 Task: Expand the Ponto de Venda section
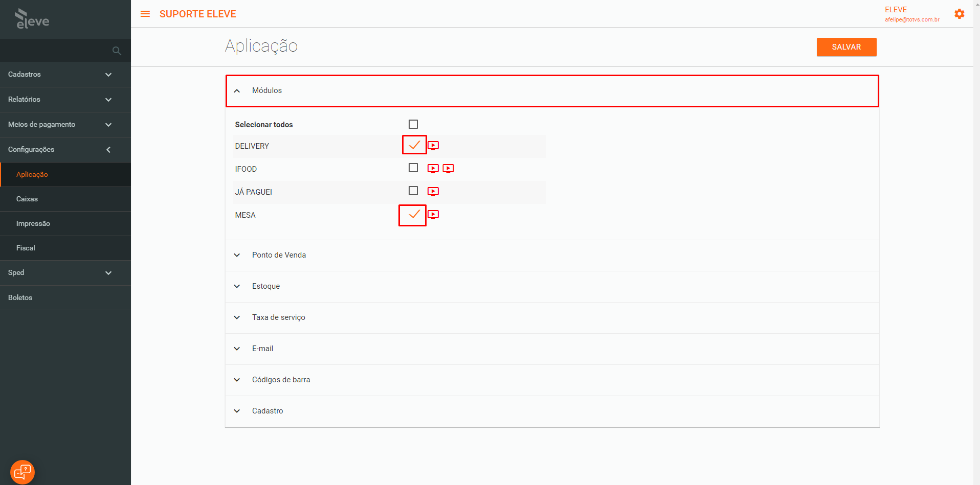tap(552, 255)
